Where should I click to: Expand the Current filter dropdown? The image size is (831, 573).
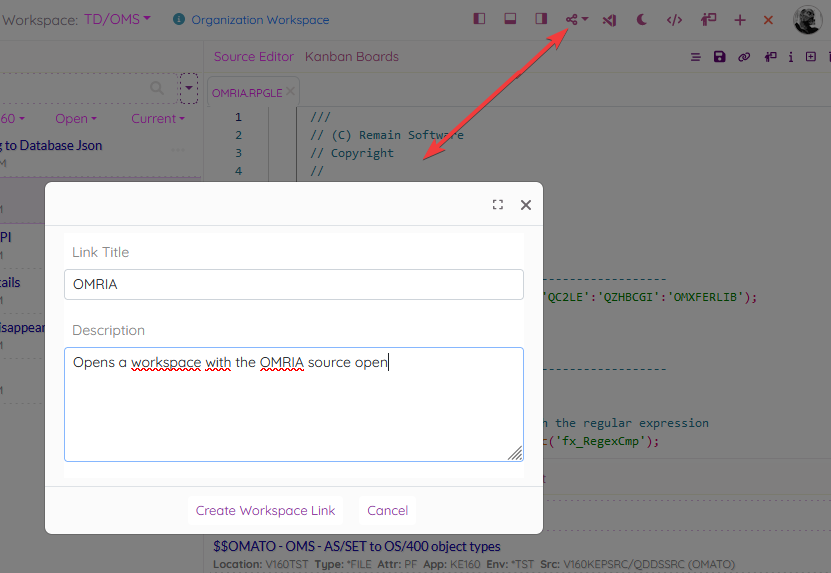pos(157,119)
